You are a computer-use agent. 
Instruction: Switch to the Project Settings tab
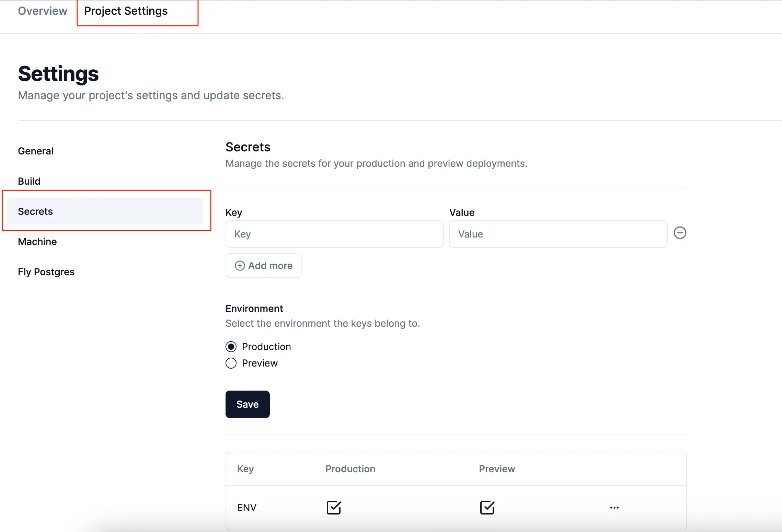pyautogui.click(x=126, y=11)
